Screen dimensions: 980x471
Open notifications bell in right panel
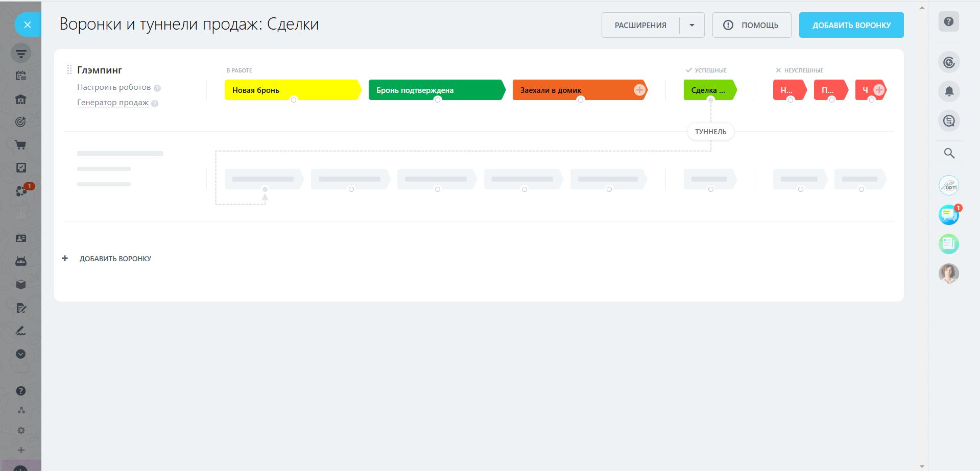(x=949, y=91)
